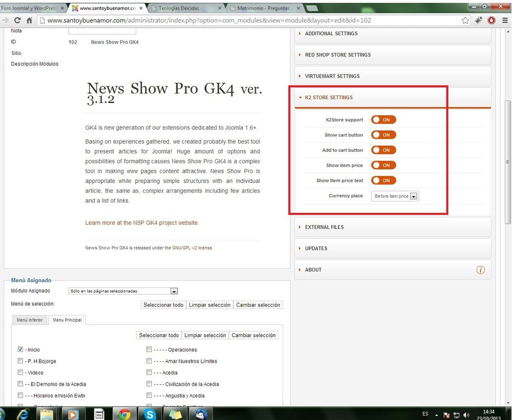Click the Nota text input field
This screenshot has width=525, height=420.
point(102,31)
